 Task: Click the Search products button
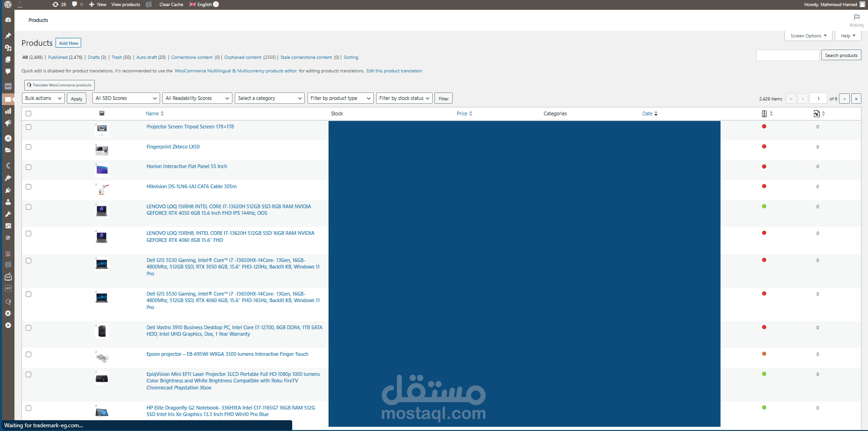point(841,55)
